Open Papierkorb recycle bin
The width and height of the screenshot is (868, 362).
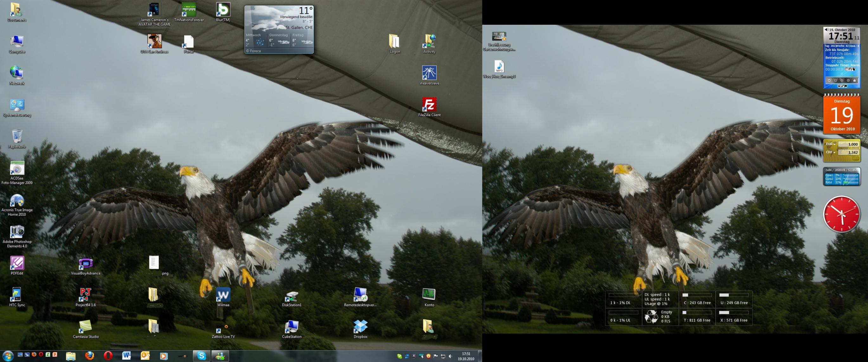pyautogui.click(x=17, y=136)
